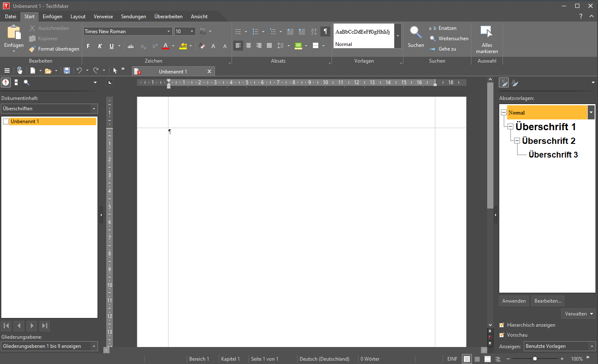Click the zoom slider handle
The height and width of the screenshot is (364, 598).
[535, 359]
